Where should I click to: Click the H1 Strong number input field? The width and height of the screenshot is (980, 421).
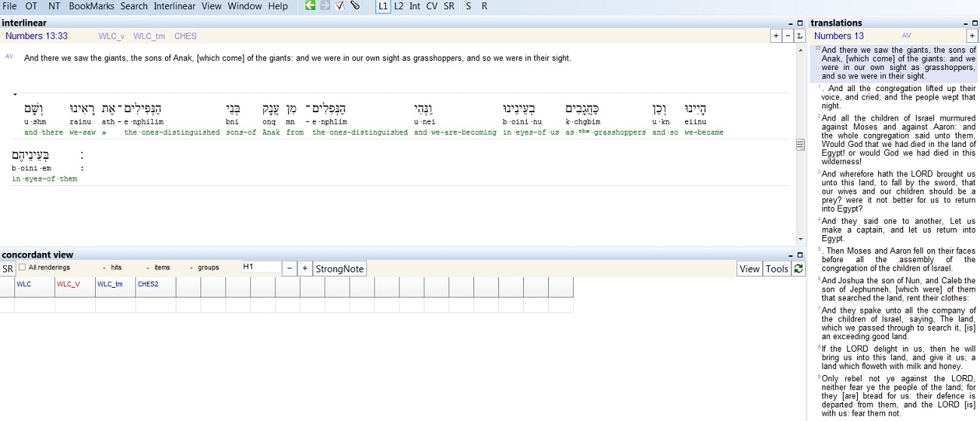[x=260, y=267]
